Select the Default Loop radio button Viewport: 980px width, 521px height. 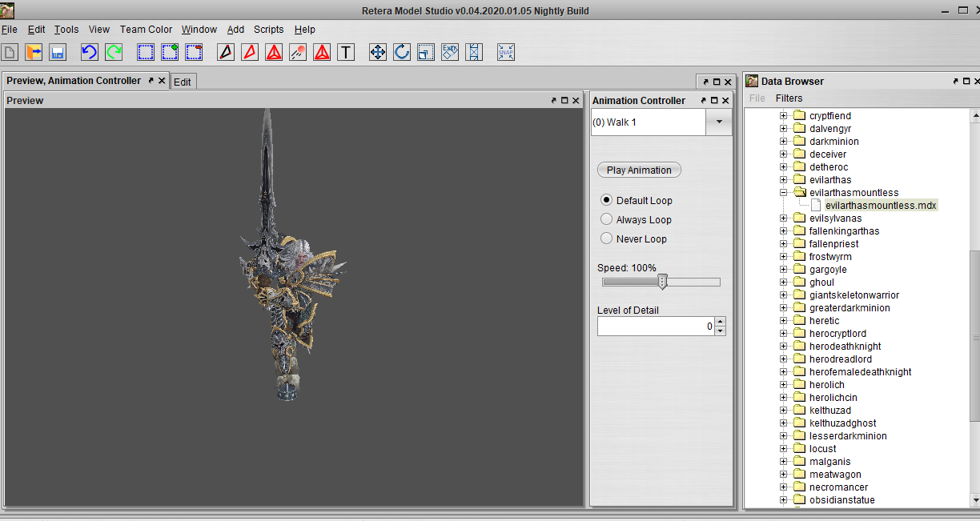pyautogui.click(x=606, y=200)
